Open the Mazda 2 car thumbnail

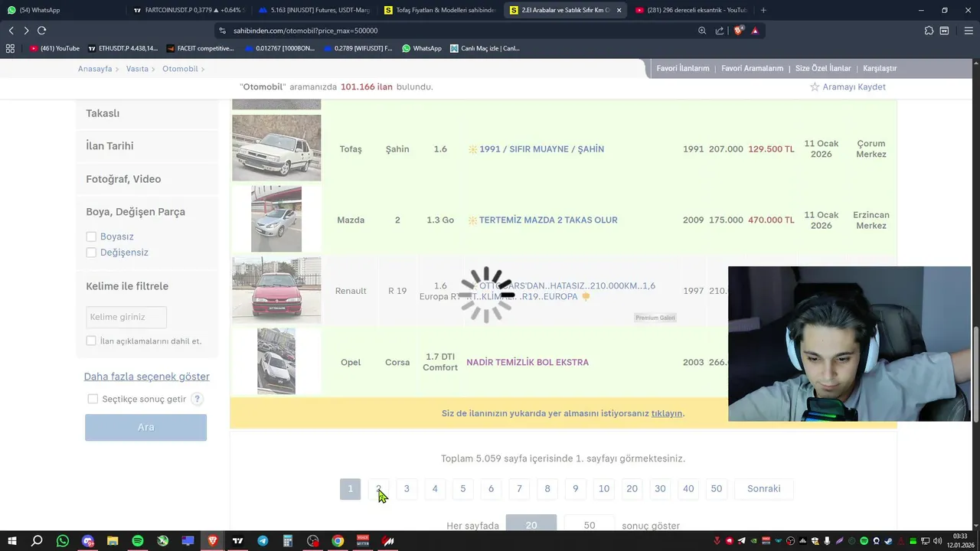276,219
